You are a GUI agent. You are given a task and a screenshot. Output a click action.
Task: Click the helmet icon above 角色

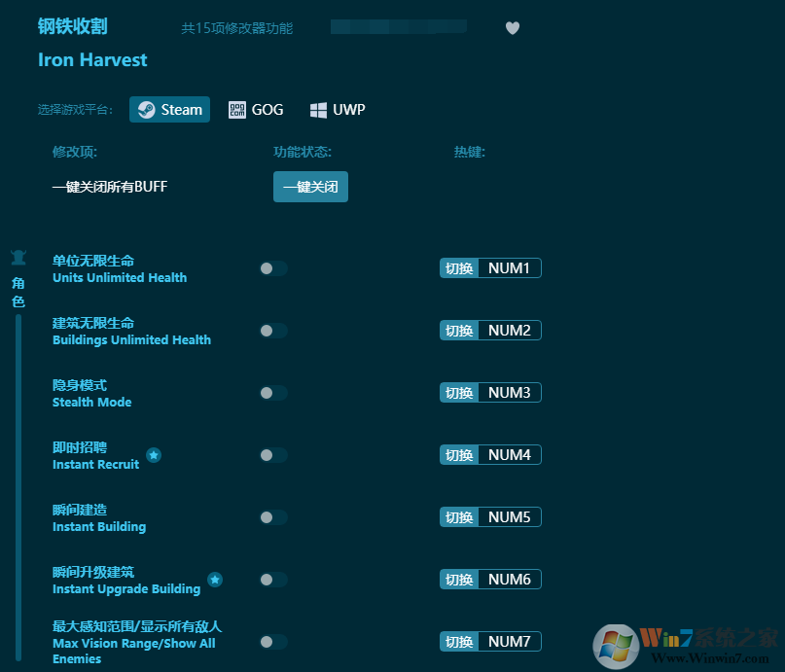click(18, 256)
